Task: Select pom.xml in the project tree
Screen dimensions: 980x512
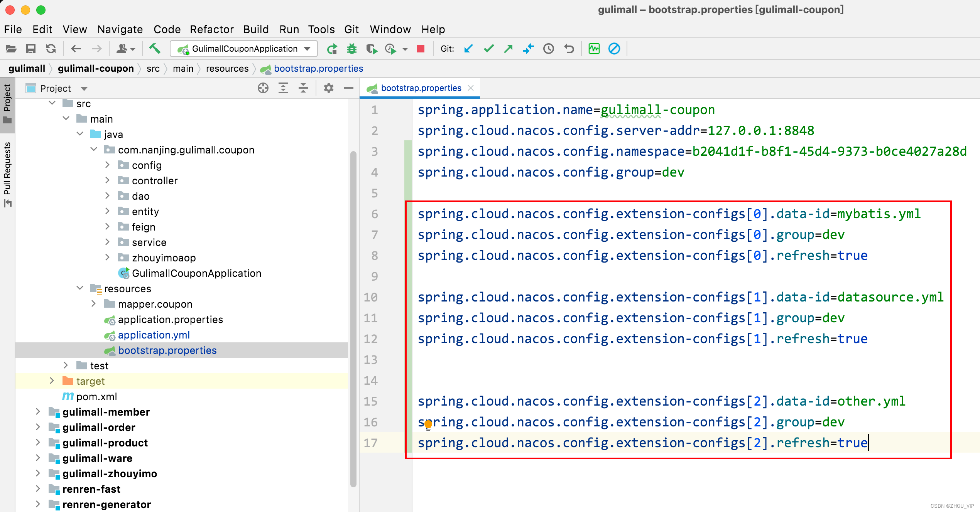Action: pos(96,396)
